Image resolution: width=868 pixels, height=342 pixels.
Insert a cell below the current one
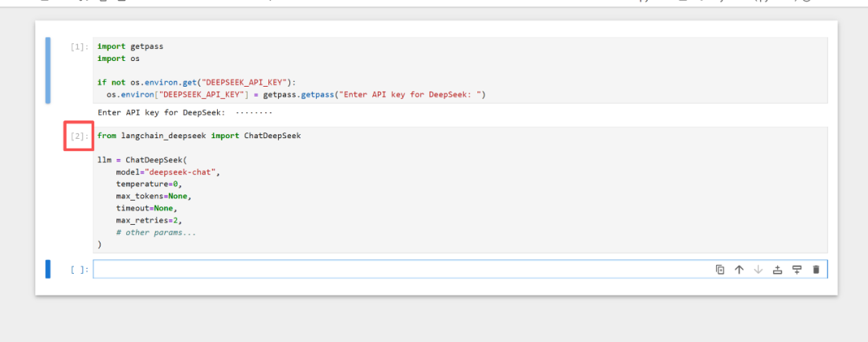[796, 270]
